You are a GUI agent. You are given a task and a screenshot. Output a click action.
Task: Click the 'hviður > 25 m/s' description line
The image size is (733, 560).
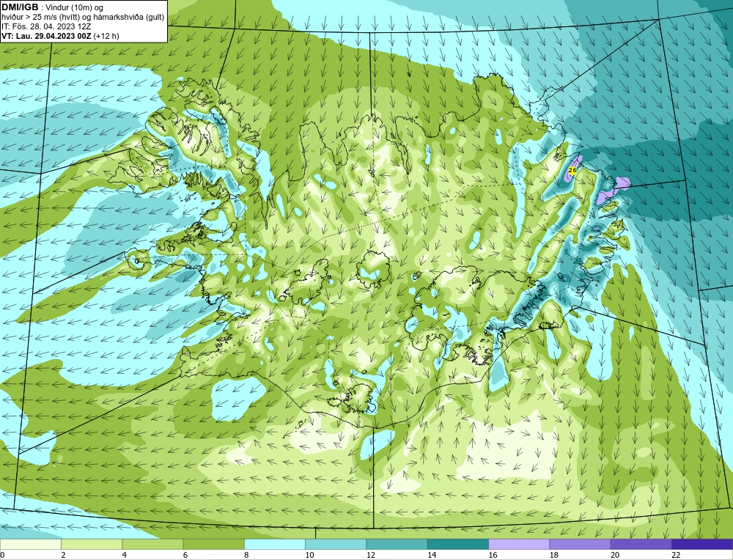pyautogui.click(x=83, y=18)
